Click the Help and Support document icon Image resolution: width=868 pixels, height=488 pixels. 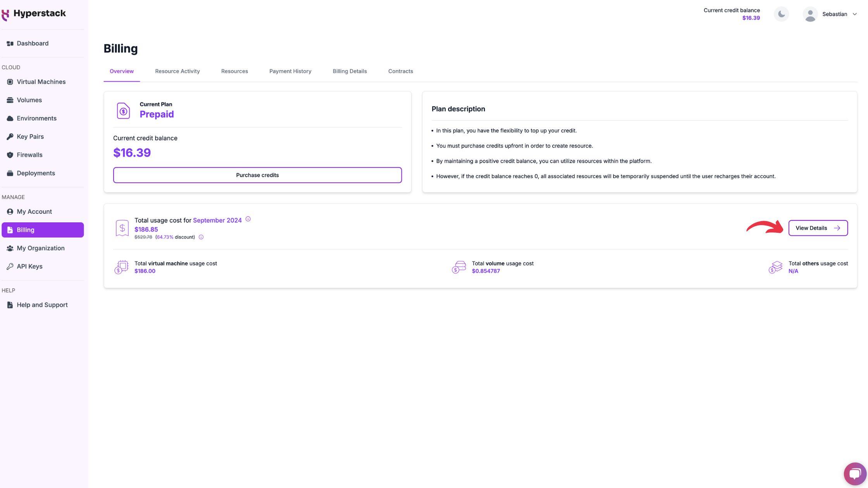click(10, 305)
